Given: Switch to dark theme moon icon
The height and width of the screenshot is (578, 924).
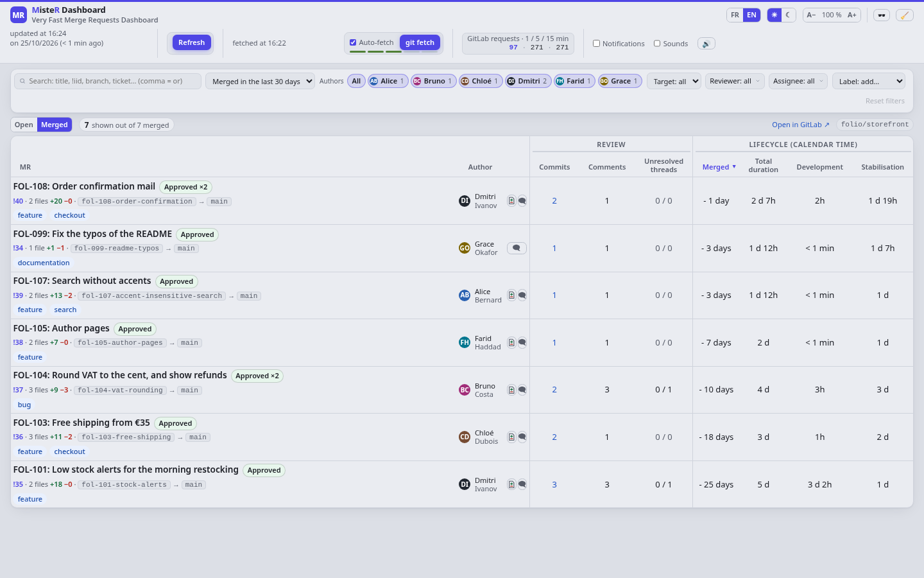Looking at the screenshot, I should tap(788, 15).
